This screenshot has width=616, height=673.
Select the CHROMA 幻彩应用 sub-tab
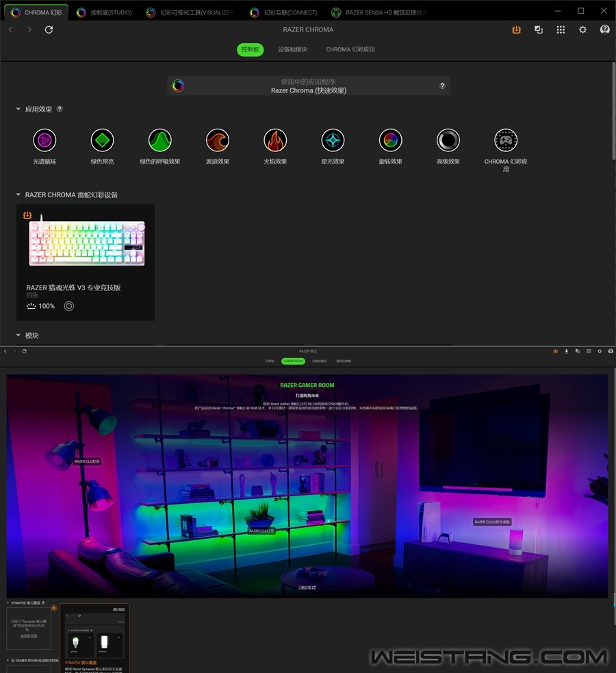pyautogui.click(x=350, y=49)
